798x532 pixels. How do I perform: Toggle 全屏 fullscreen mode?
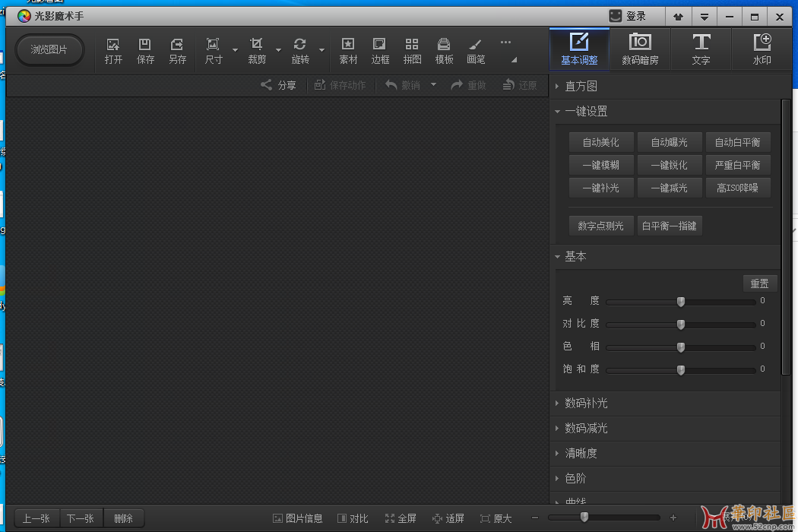[401, 518]
